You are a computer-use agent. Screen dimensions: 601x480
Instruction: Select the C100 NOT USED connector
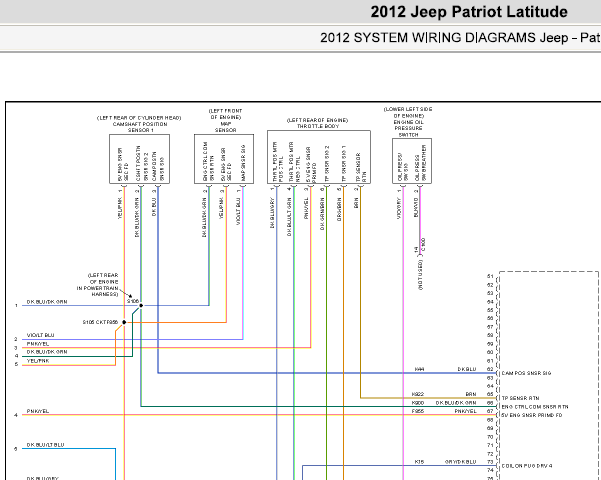click(x=420, y=264)
